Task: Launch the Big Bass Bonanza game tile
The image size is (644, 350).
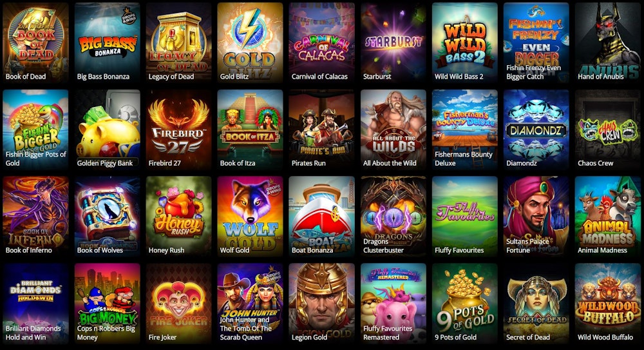Action: 107,43
